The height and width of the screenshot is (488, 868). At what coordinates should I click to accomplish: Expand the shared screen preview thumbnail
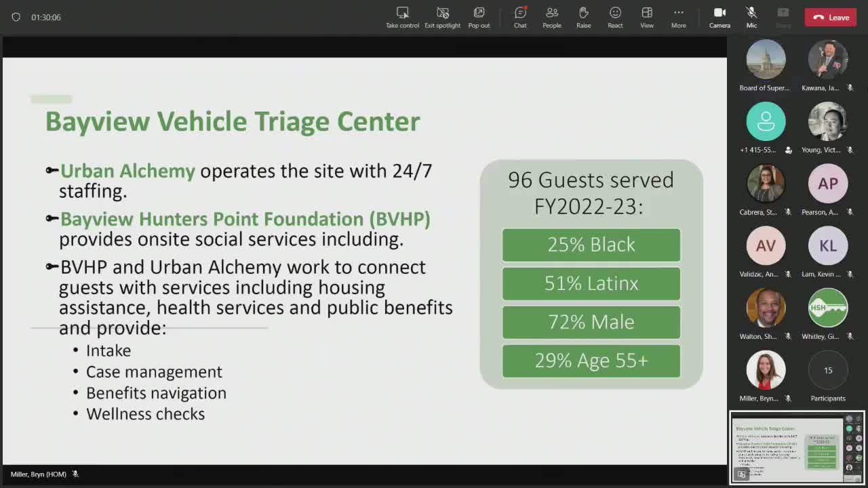[741, 474]
